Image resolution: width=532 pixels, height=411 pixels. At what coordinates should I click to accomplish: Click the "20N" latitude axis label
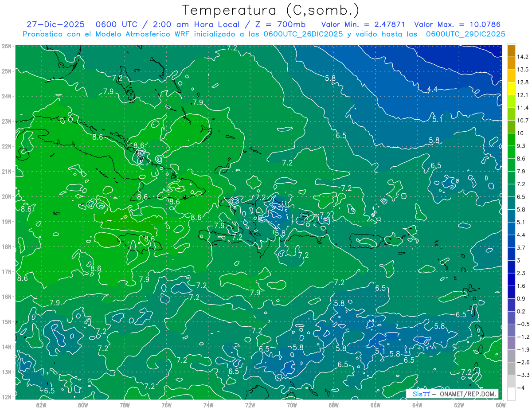click(x=7, y=196)
